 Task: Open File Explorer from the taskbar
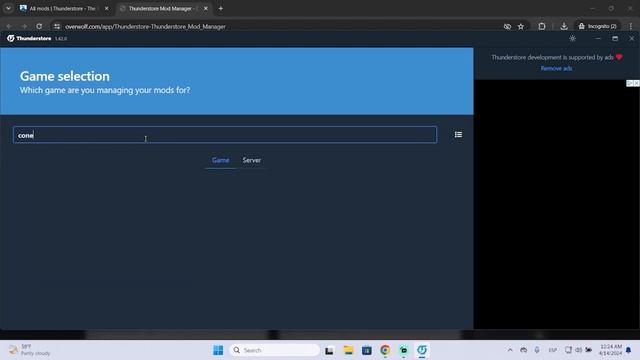348,350
